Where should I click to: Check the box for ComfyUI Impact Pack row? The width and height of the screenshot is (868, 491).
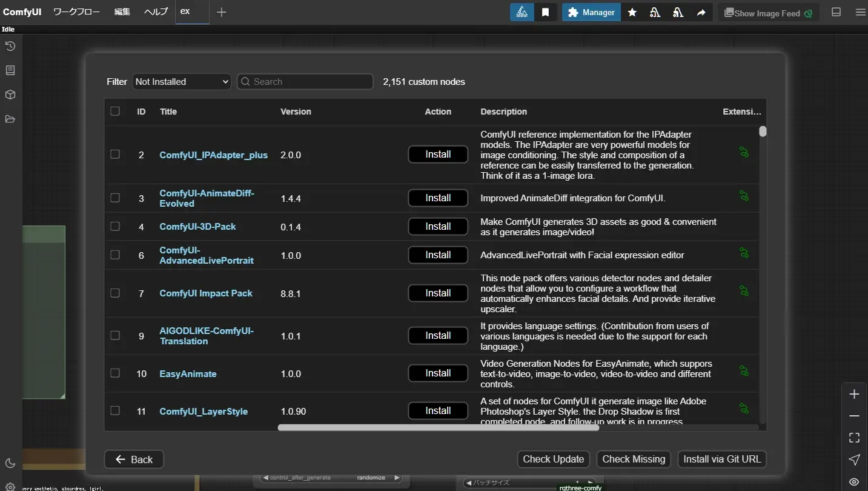point(115,293)
